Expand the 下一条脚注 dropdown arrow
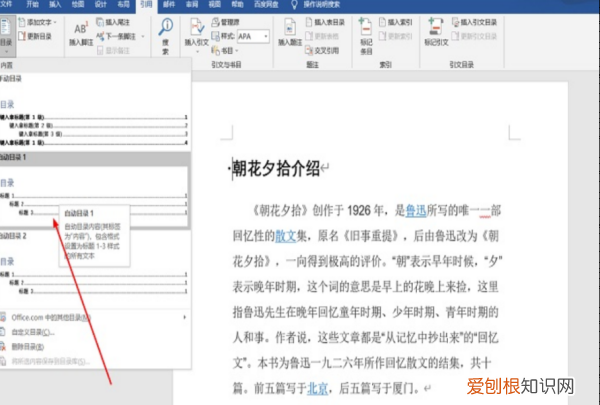This screenshot has height=405, width=600. [143, 37]
